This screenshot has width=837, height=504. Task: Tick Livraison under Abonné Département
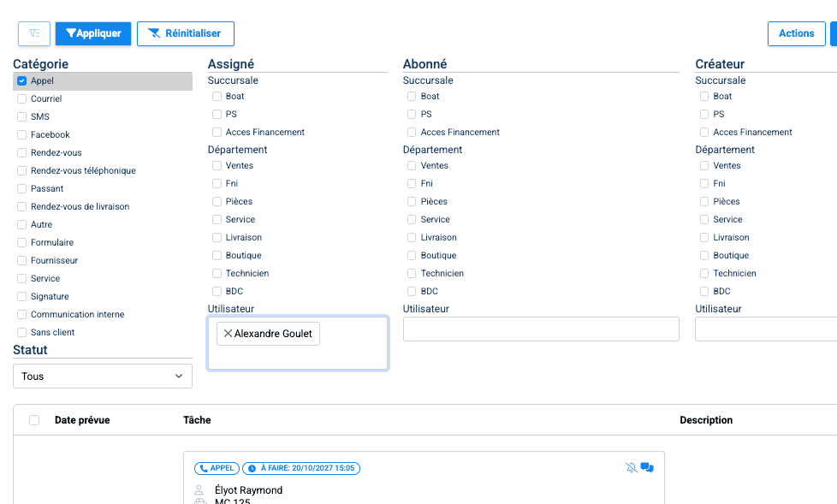pos(412,238)
